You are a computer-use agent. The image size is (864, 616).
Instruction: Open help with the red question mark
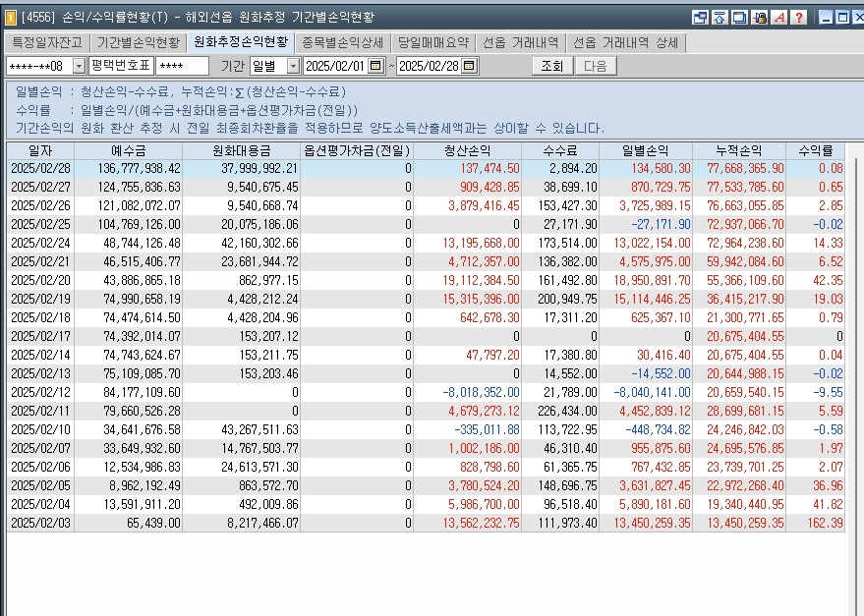point(799,18)
